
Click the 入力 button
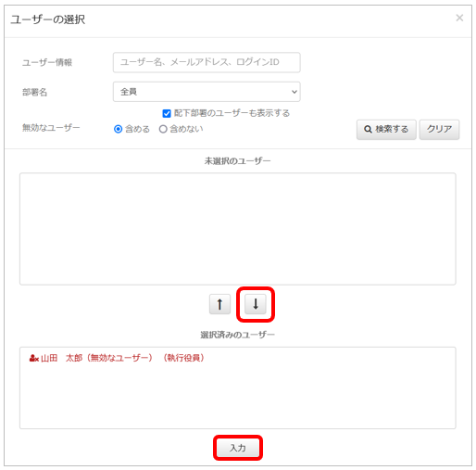tap(238, 448)
